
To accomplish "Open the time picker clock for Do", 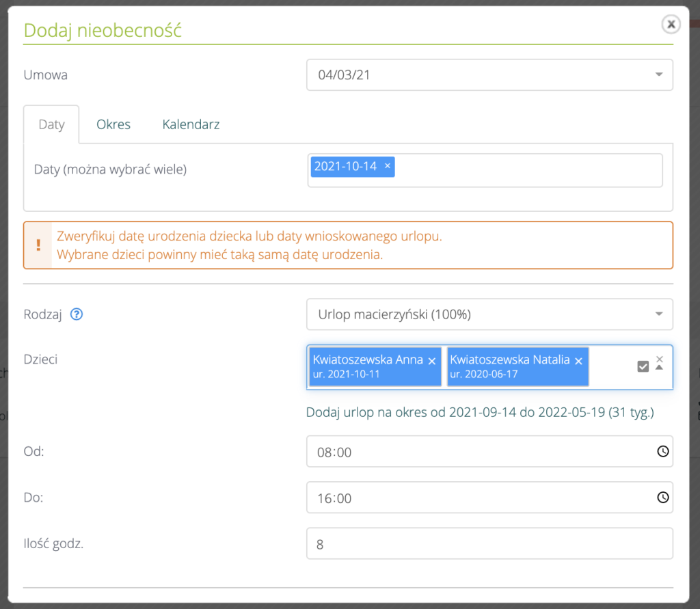I will pyautogui.click(x=662, y=498).
